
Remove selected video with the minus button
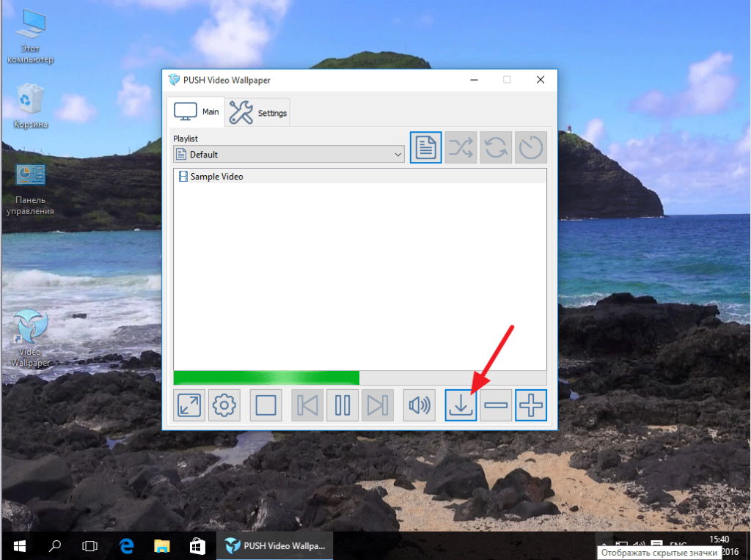(497, 405)
